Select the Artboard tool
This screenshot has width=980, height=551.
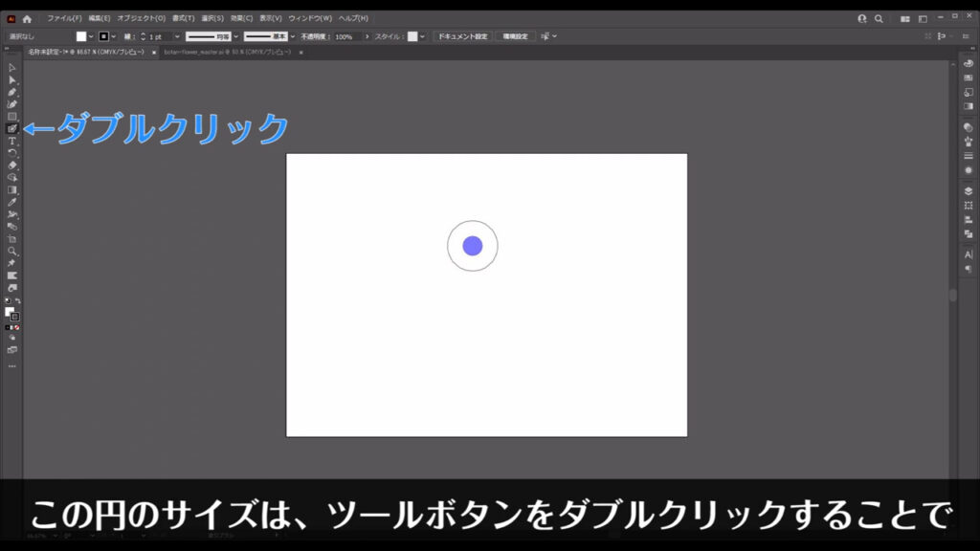[11, 238]
